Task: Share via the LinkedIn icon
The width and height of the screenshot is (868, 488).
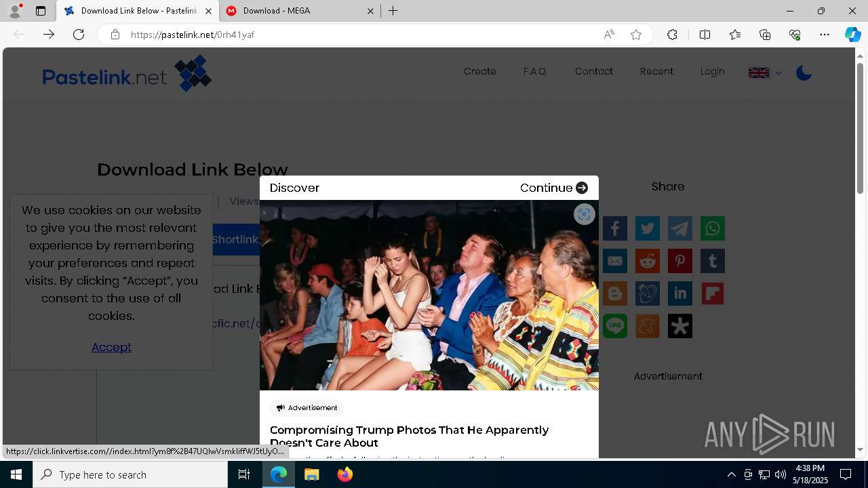Action: [680, 293]
